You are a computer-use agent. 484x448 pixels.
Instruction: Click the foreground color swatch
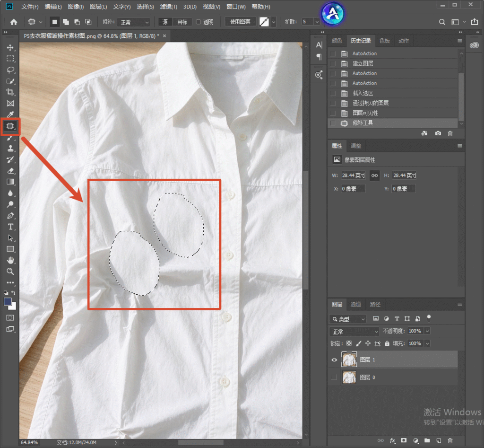pos(8,301)
